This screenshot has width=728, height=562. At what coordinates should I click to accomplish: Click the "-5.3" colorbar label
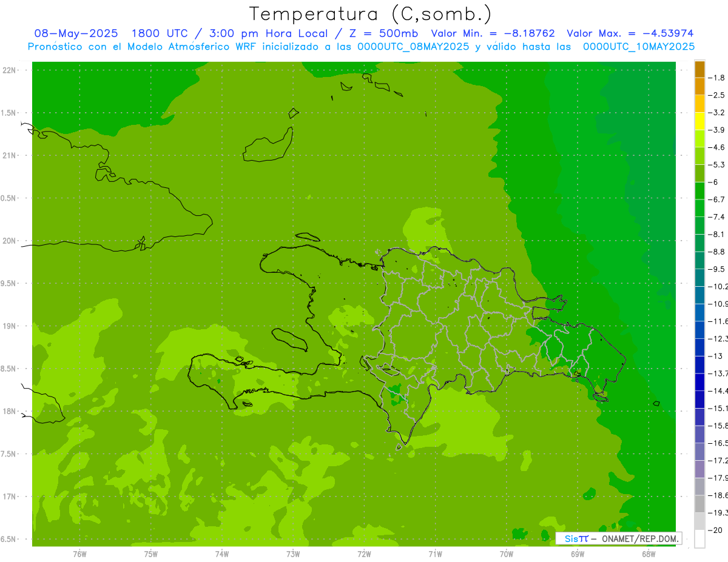[718, 165]
